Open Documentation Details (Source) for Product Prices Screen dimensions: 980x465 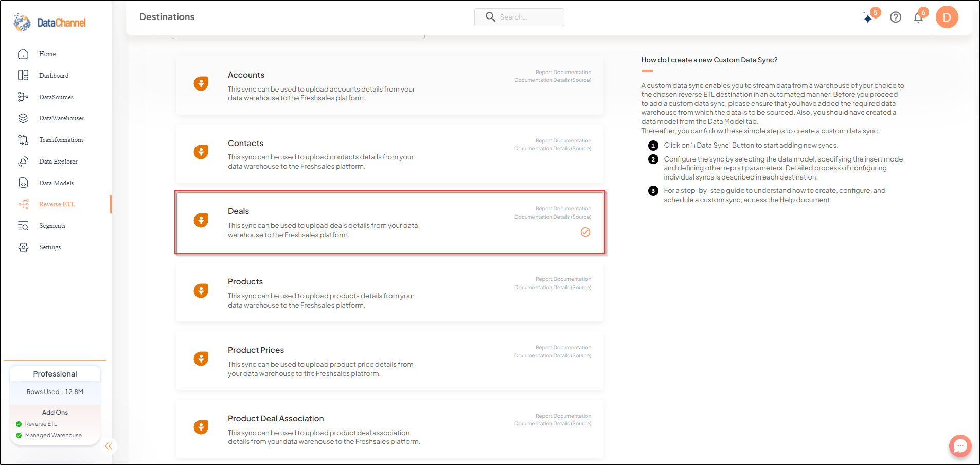[x=553, y=356]
